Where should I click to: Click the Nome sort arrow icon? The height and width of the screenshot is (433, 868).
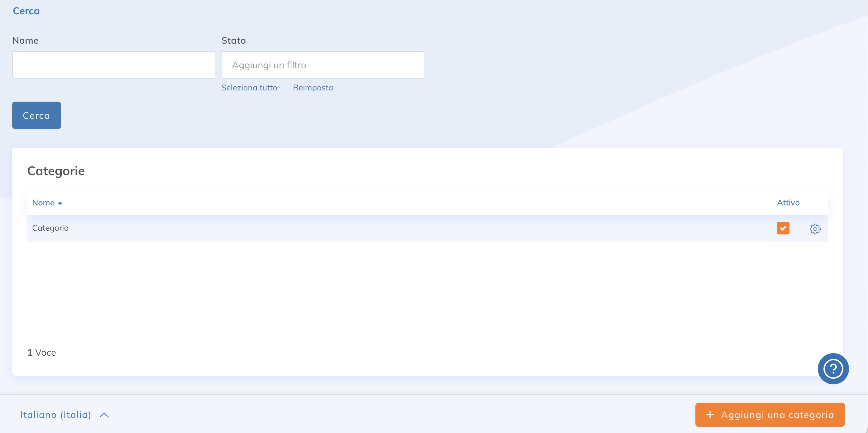coord(60,203)
